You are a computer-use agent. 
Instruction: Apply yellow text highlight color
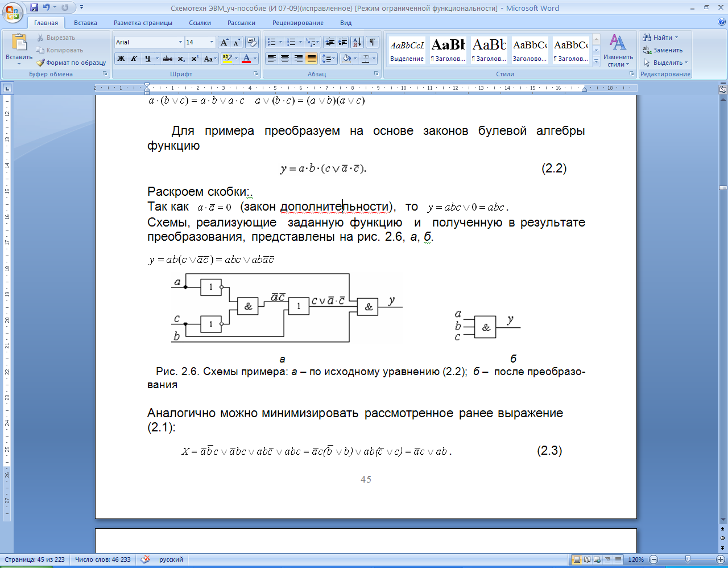tap(227, 59)
